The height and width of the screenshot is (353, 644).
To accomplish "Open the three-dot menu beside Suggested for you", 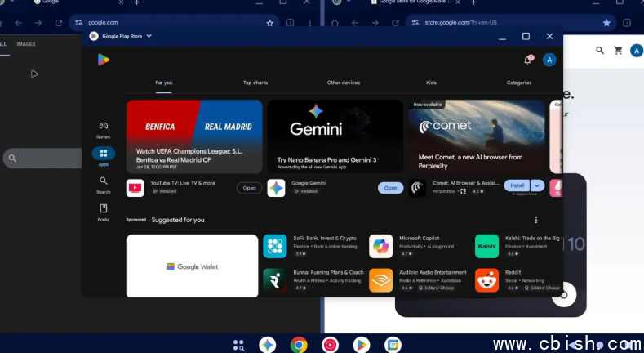I will pos(536,220).
